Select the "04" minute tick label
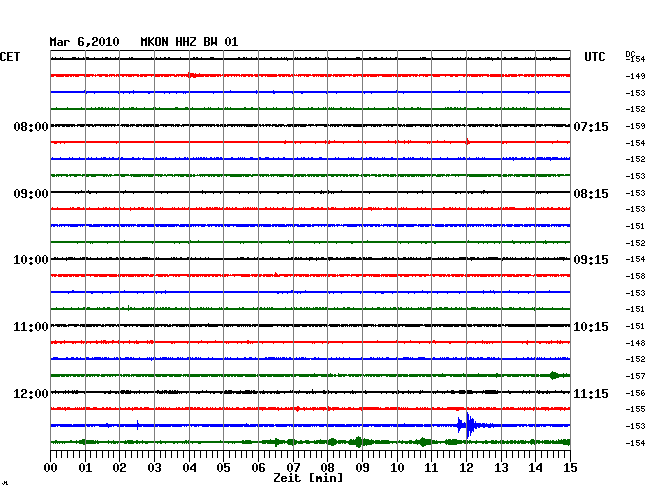Screen dimensions: 650x494 (189, 467)
